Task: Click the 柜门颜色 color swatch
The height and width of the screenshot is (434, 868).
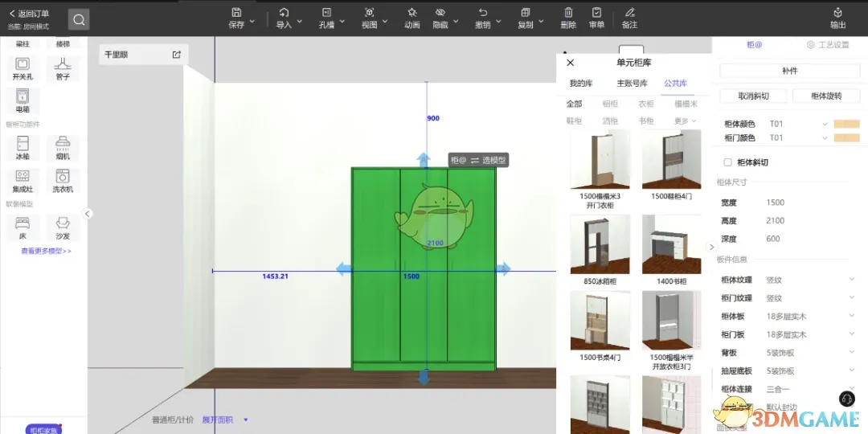Action: pyautogui.click(x=847, y=137)
